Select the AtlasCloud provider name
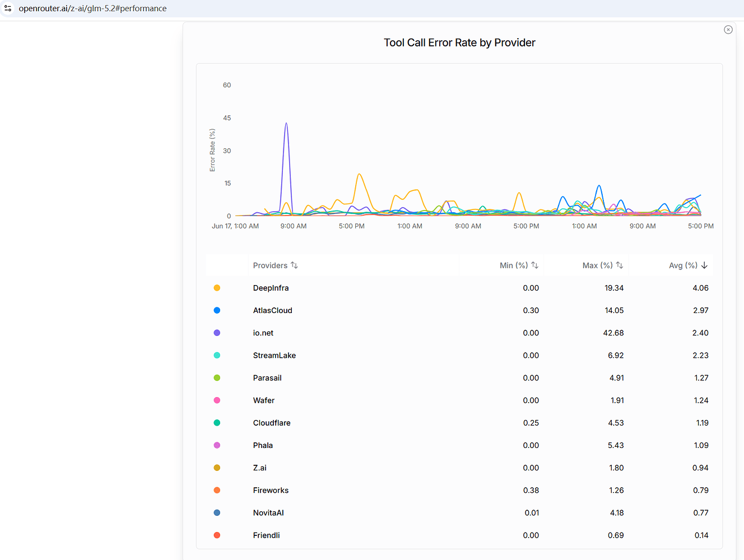The image size is (744, 560). click(272, 310)
